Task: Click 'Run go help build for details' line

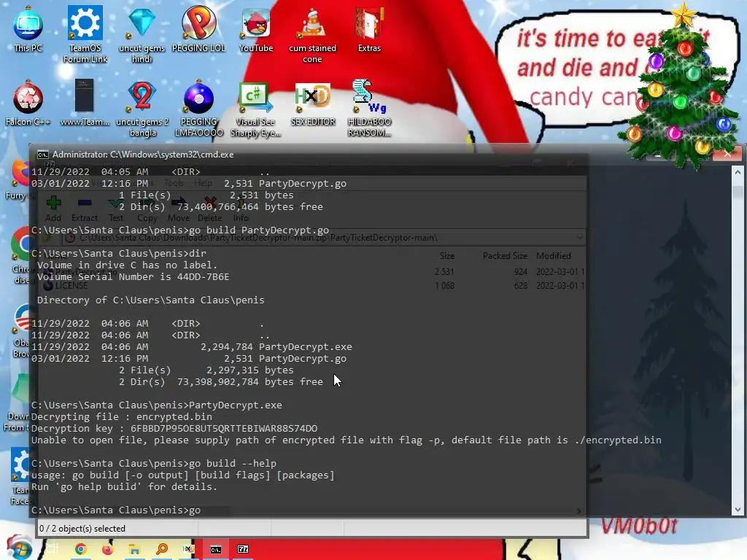Action: pos(124,486)
